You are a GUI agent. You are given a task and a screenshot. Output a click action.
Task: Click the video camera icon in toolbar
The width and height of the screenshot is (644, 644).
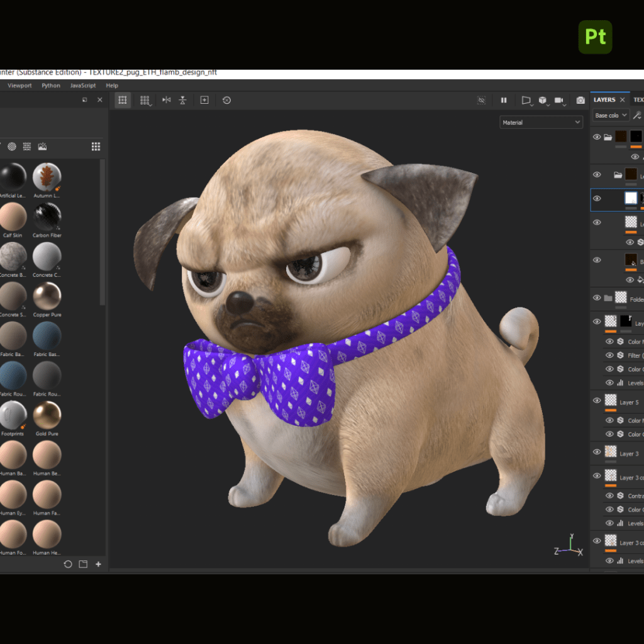point(558,100)
